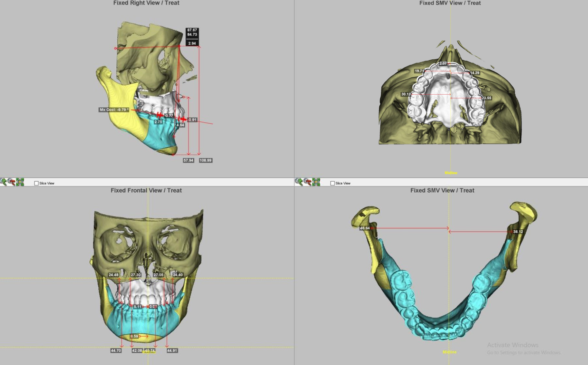
Task: Select the 23.55 molar width label
Action: [486, 98]
